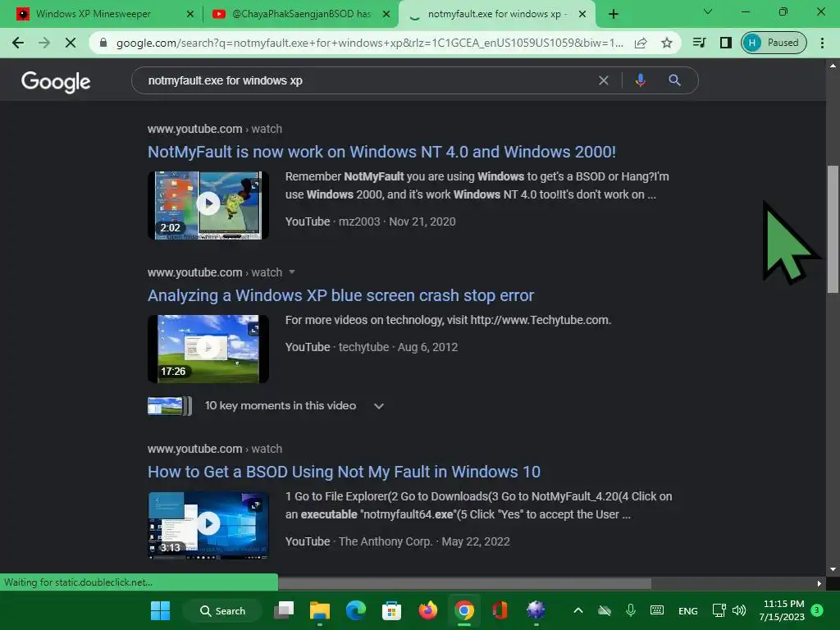The width and height of the screenshot is (840, 630).
Task: Open Microsoft Edge from taskbar
Action: pyautogui.click(x=356, y=610)
